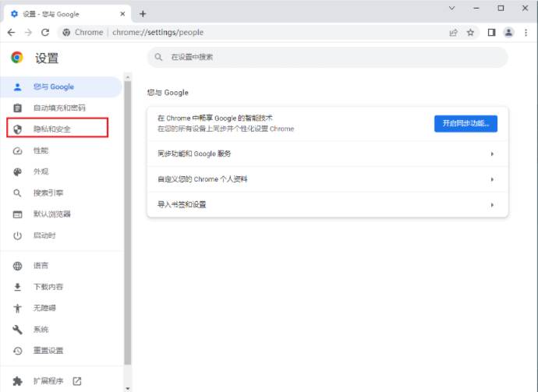The image size is (538, 392).
Task: Click the clipboard icon for 自动填充和密码
Action: pos(17,108)
